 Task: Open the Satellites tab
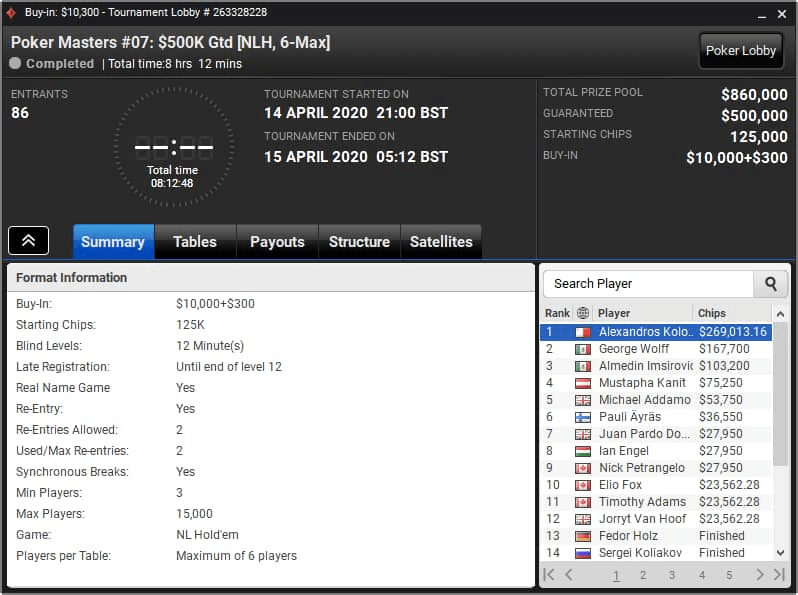coord(441,242)
